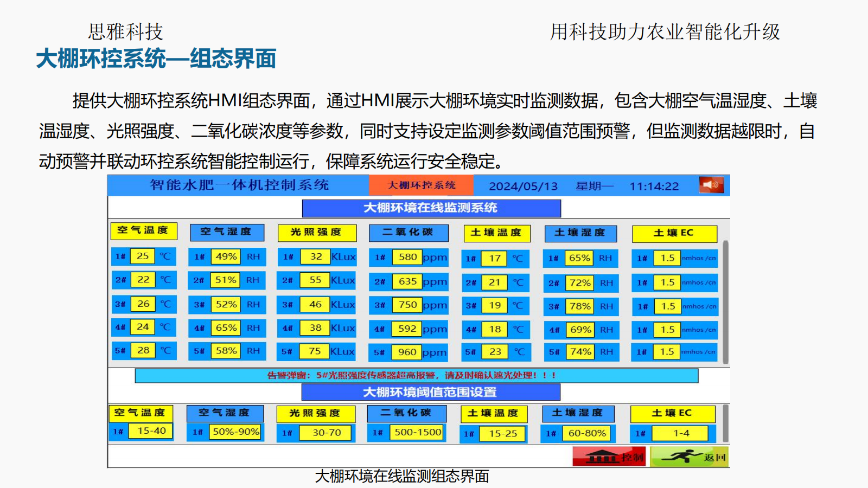Open the 控制 control page button

pyautogui.click(x=609, y=457)
